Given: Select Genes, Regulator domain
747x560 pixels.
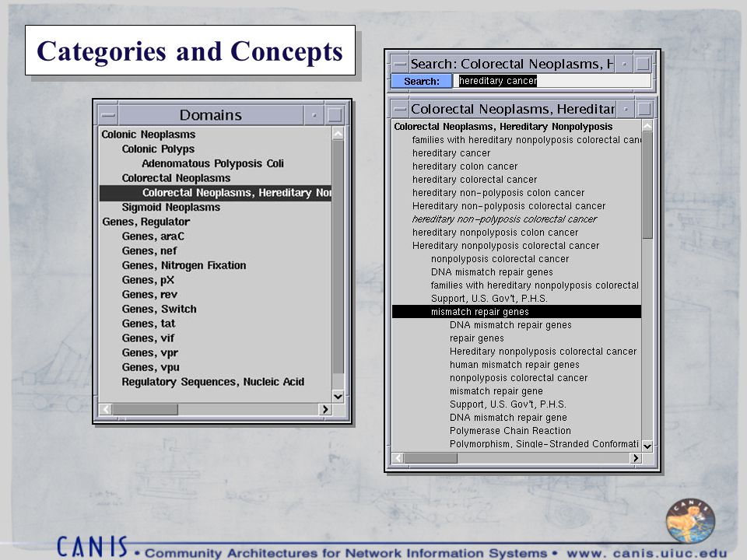Looking at the screenshot, I should coord(146,222).
